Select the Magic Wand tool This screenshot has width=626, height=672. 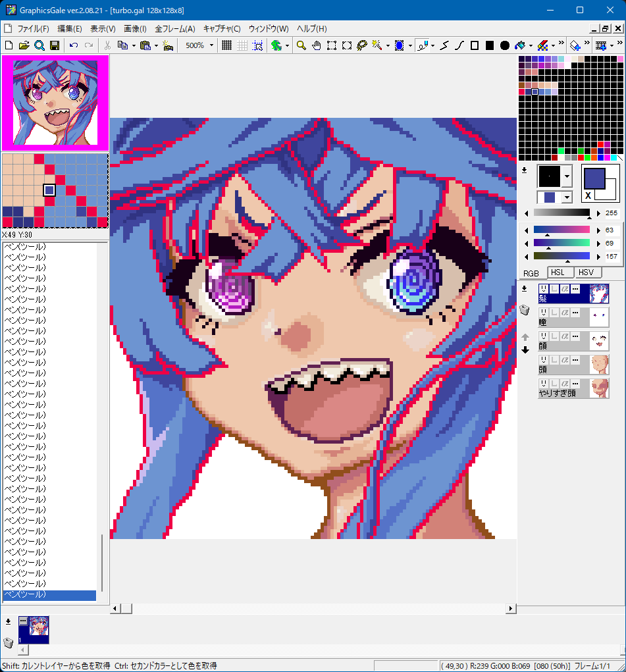tap(377, 45)
